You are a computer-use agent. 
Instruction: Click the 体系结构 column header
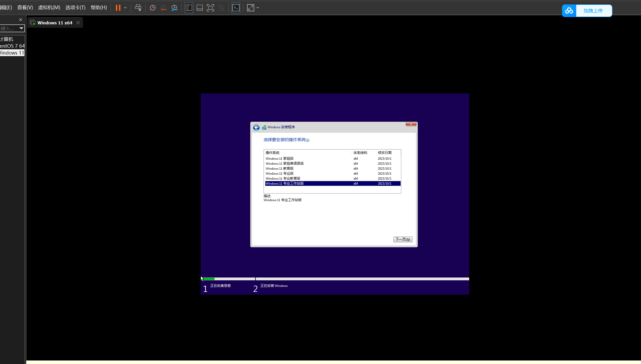(x=364, y=153)
